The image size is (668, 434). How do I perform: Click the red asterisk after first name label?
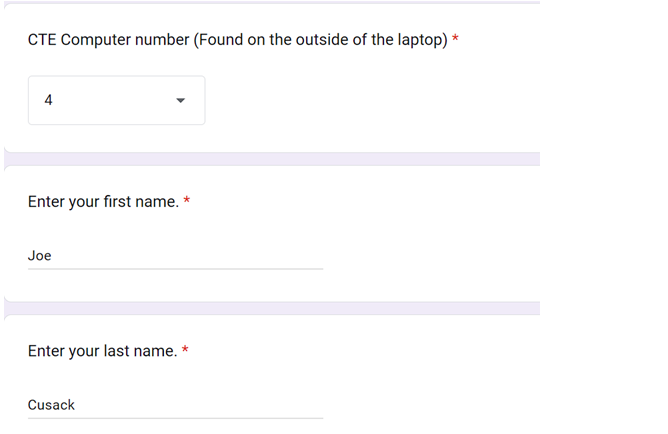(x=187, y=202)
